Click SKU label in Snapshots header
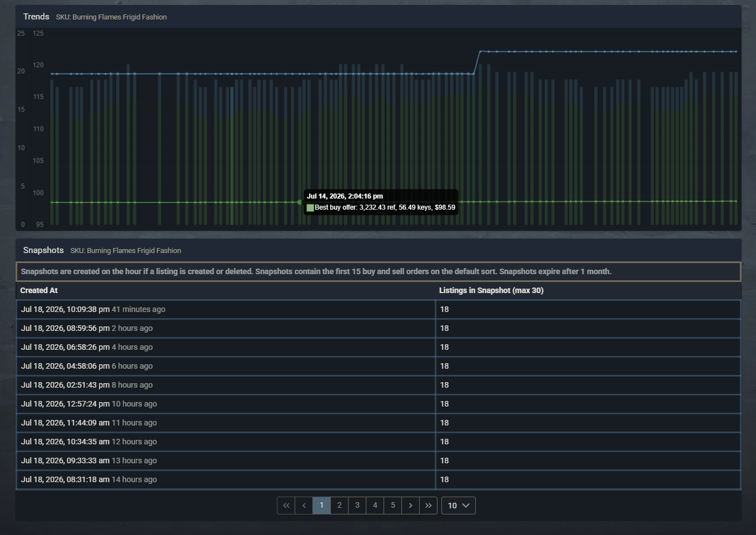Screen dimensions: 756x535 [x=126, y=251]
